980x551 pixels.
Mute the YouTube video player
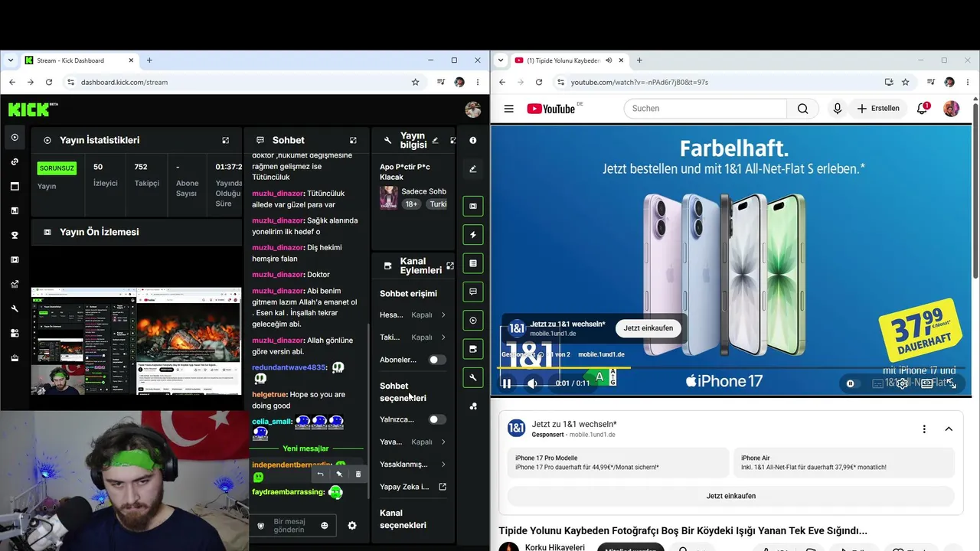[533, 383]
